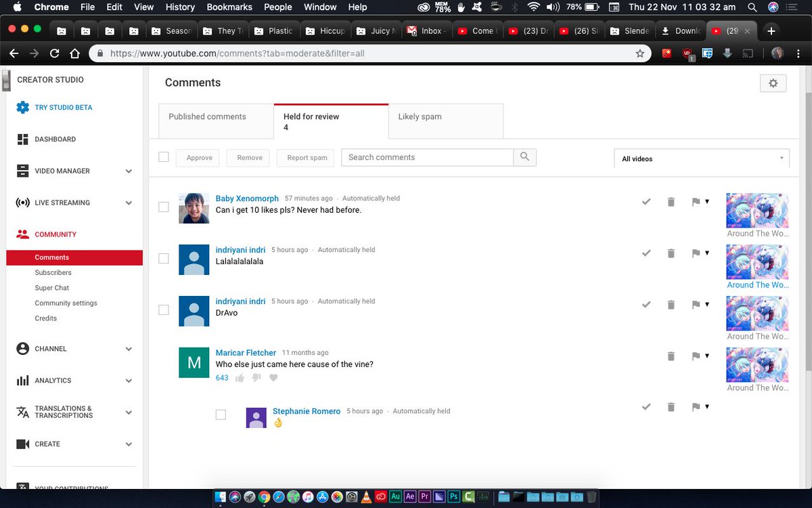Open Community settings sidebar item
This screenshot has height=508, width=812.
tap(66, 303)
